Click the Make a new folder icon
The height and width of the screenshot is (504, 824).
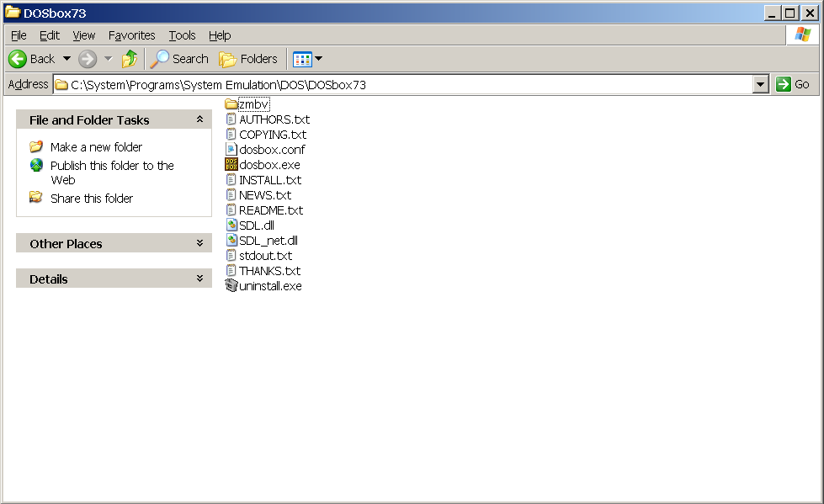(x=35, y=146)
